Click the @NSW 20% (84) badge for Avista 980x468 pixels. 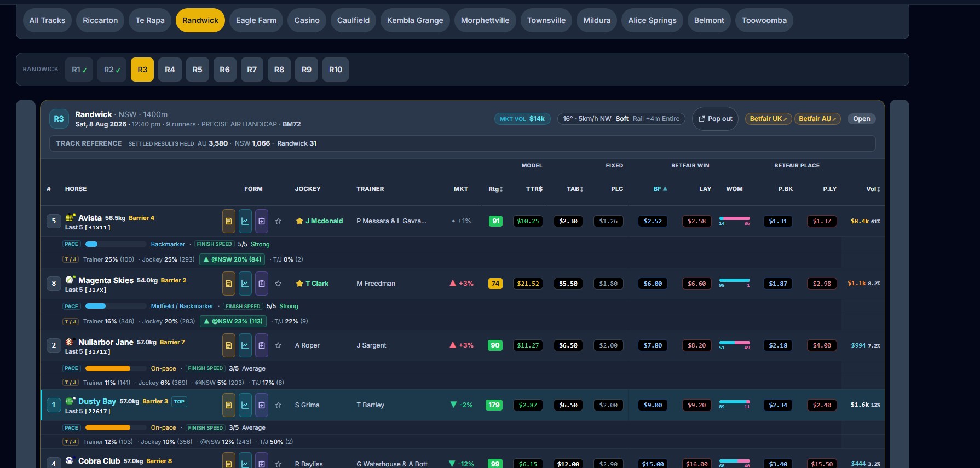click(232, 259)
